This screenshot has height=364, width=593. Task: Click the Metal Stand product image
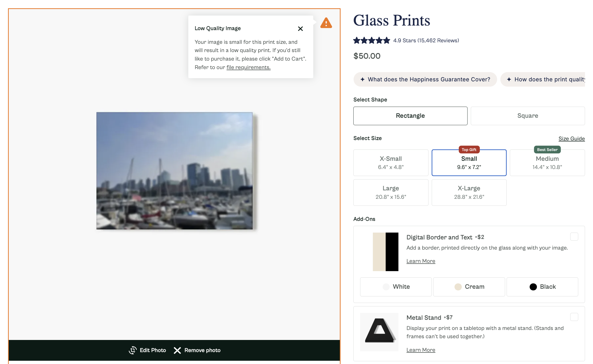(379, 332)
